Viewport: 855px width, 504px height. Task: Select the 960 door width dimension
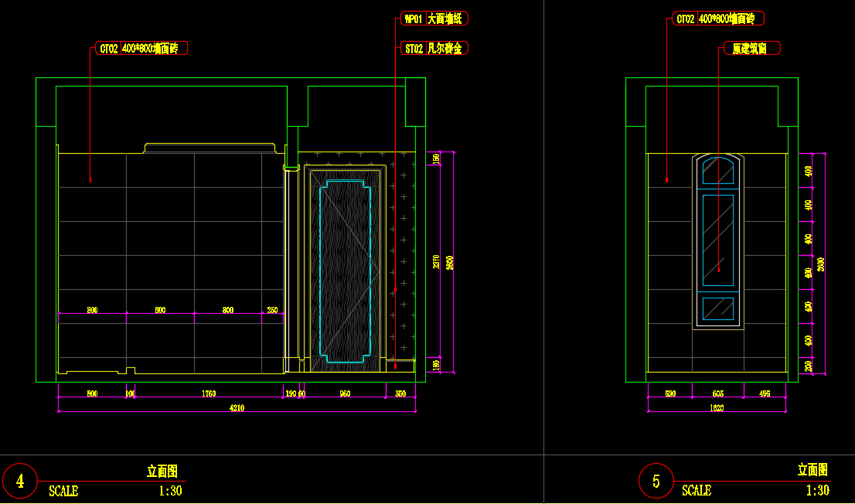tap(345, 394)
